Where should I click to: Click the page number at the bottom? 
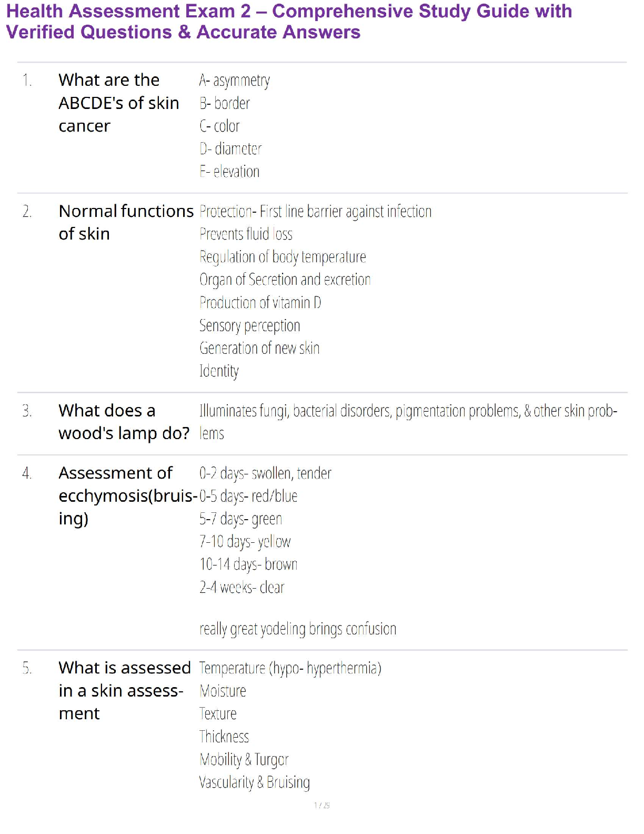pyautogui.click(x=321, y=805)
